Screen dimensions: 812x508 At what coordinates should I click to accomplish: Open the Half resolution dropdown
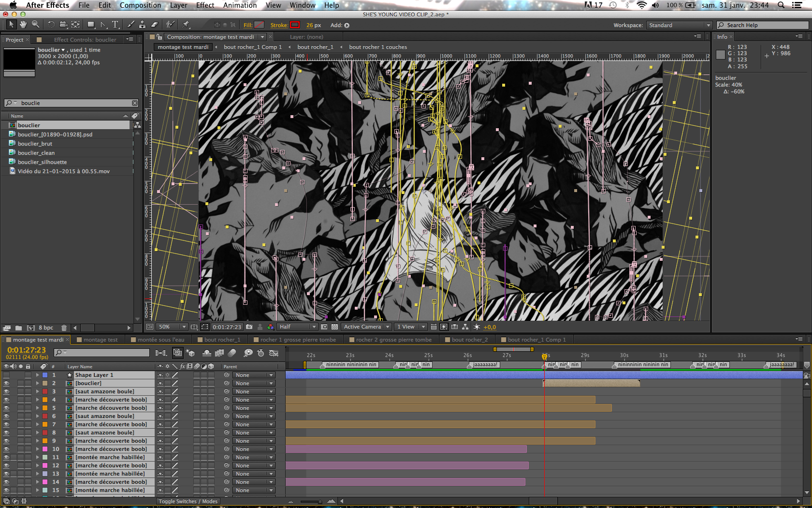pos(297,327)
